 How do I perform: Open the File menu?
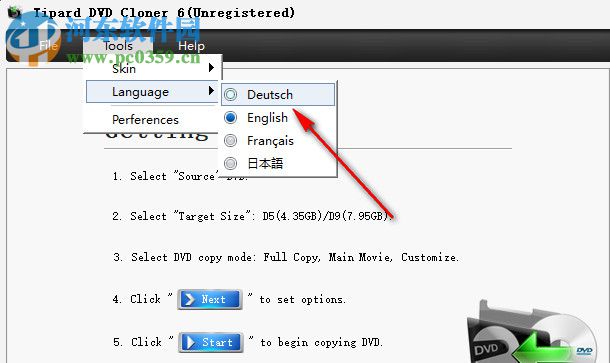[x=48, y=46]
